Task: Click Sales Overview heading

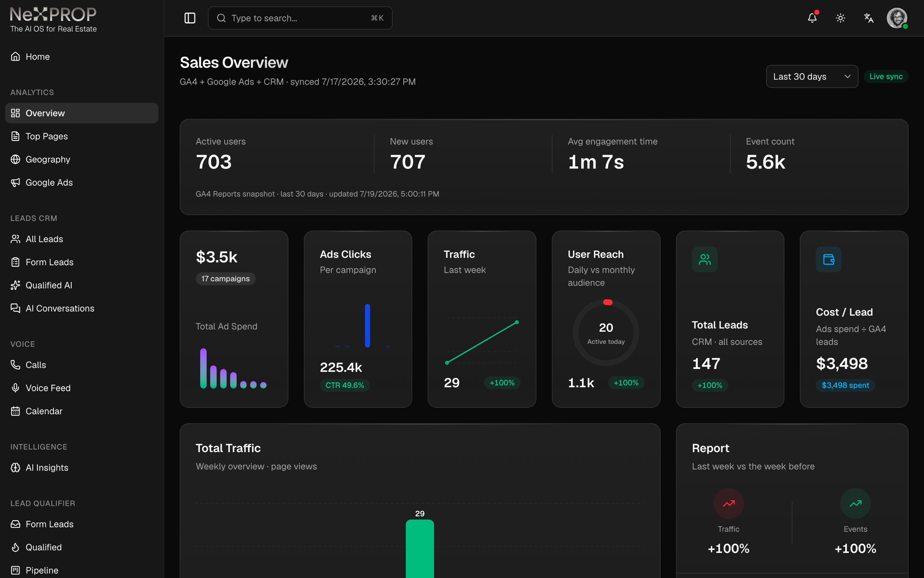Action: (234, 63)
